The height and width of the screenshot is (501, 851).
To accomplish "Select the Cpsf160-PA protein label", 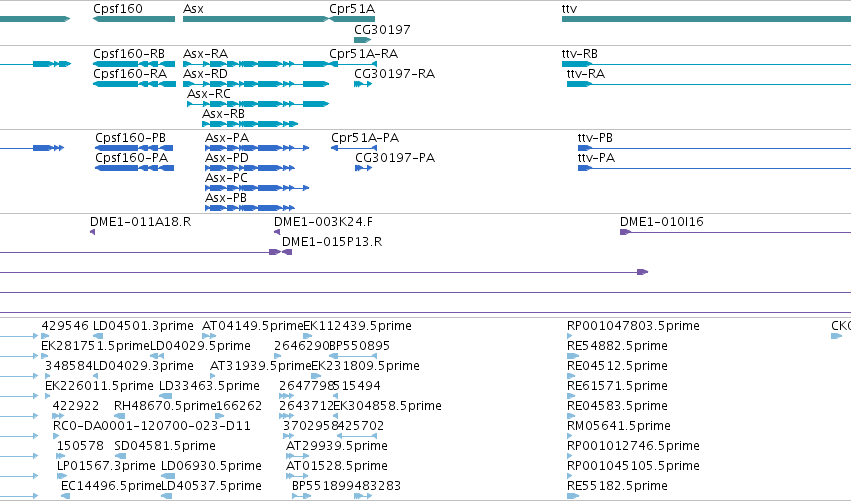I will point(131,157).
